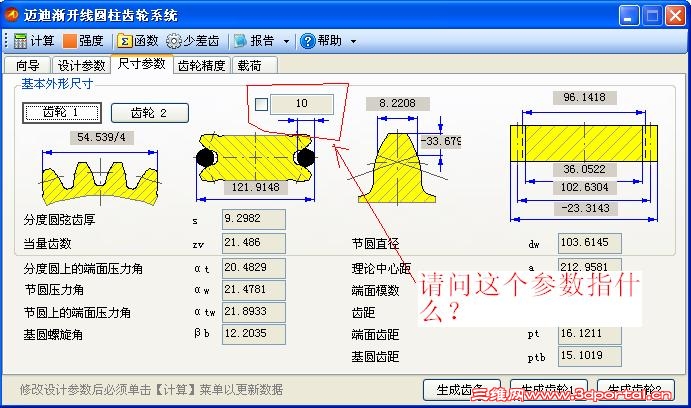Click the 报告 report icon
The height and width of the screenshot is (408, 691).
coord(240,41)
